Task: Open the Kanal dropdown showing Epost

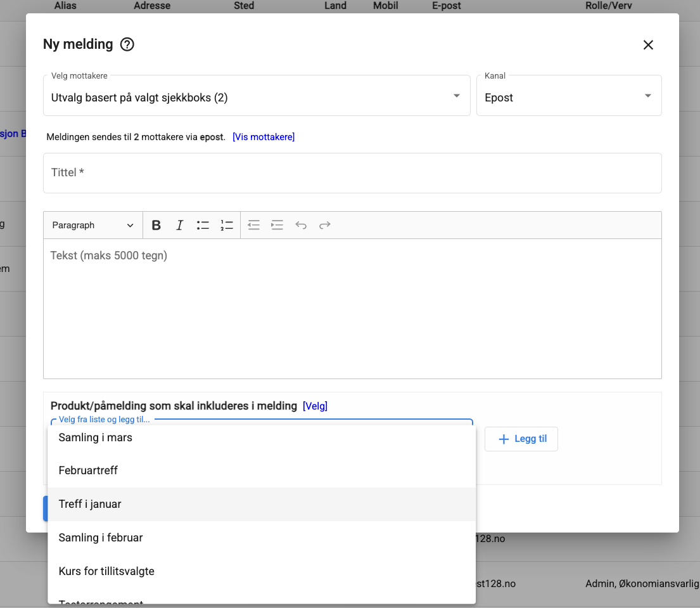Action: point(569,96)
